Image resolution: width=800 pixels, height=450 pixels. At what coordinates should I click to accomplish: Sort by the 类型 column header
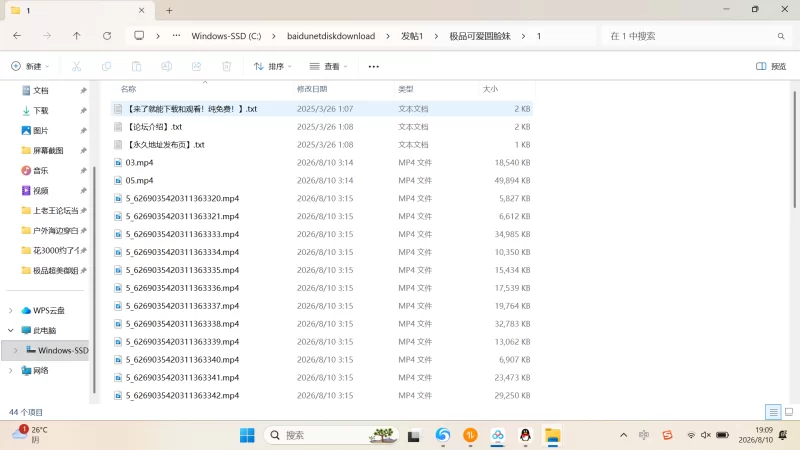(x=406, y=89)
